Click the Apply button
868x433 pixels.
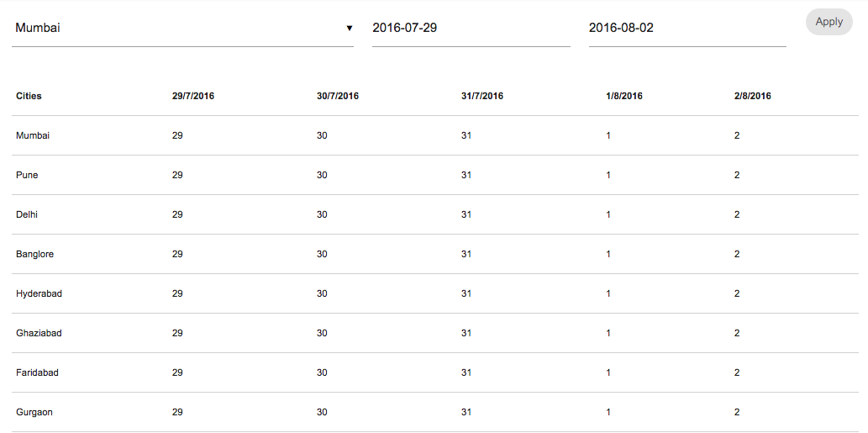(829, 22)
